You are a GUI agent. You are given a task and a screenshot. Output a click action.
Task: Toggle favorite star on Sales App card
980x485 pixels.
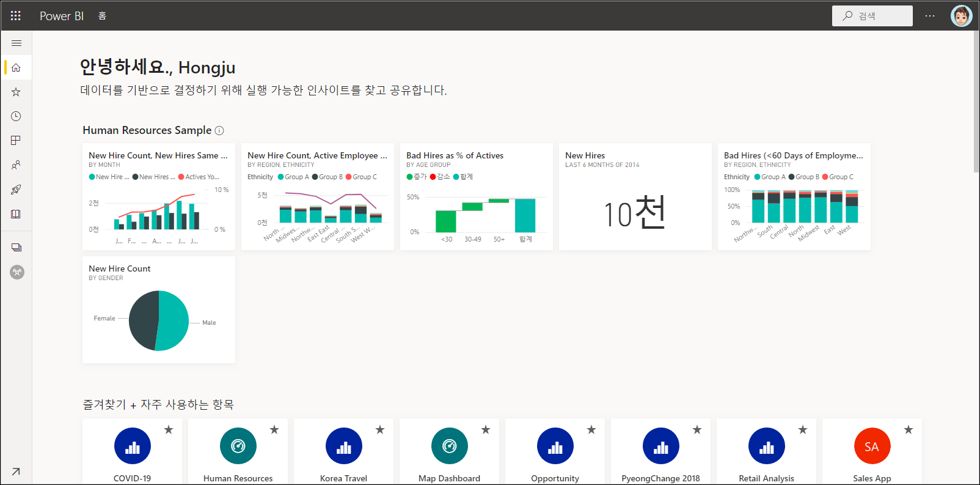coord(909,430)
